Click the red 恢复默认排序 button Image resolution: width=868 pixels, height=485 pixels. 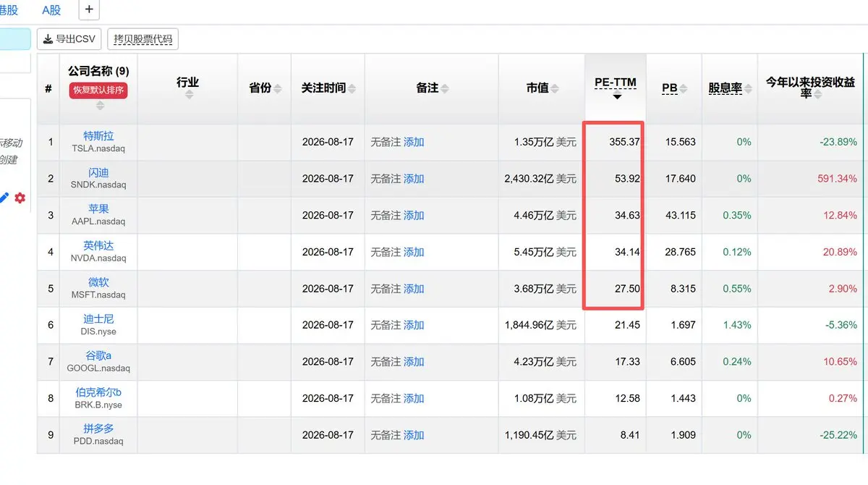pos(98,90)
